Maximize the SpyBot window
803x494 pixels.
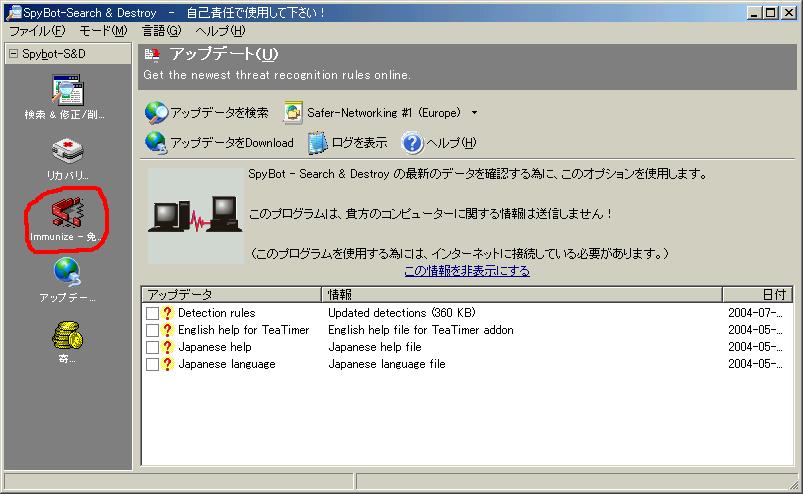point(770,13)
